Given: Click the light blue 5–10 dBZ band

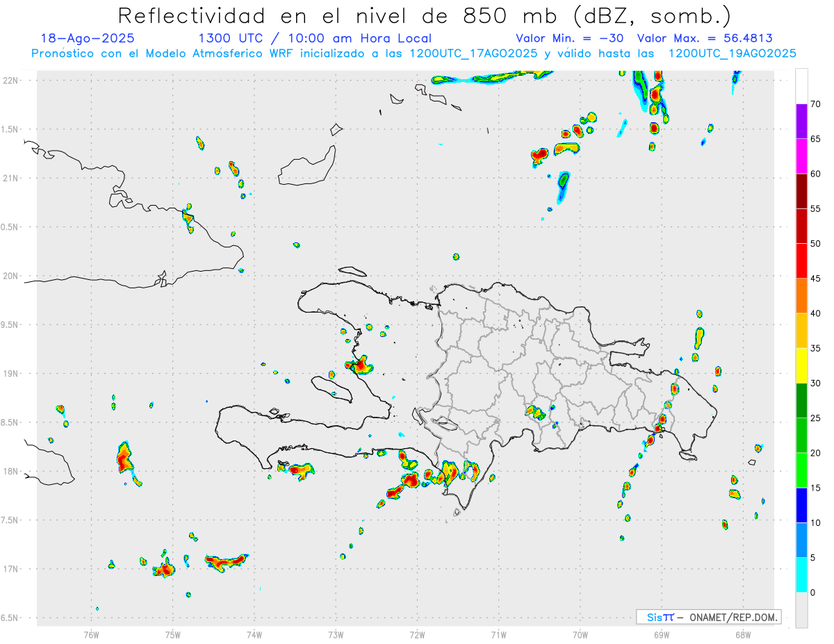Looking at the screenshot, I should (x=801, y=540).
